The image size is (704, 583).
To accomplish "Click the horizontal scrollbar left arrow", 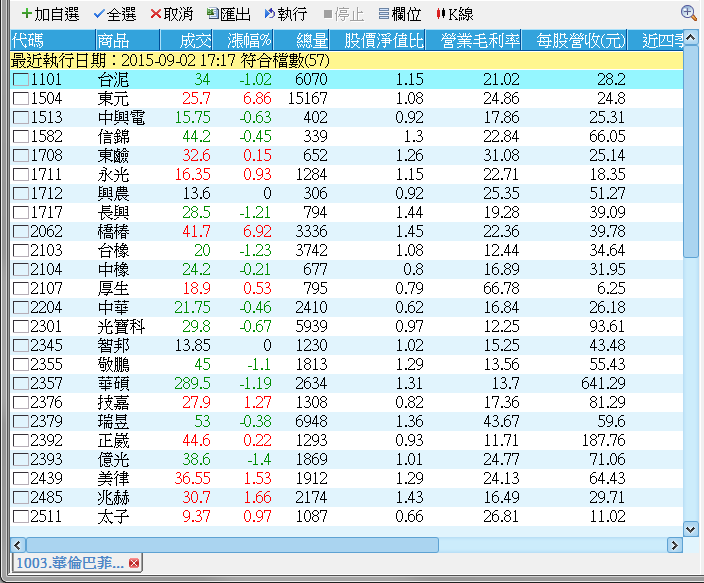I will [17, 545].
